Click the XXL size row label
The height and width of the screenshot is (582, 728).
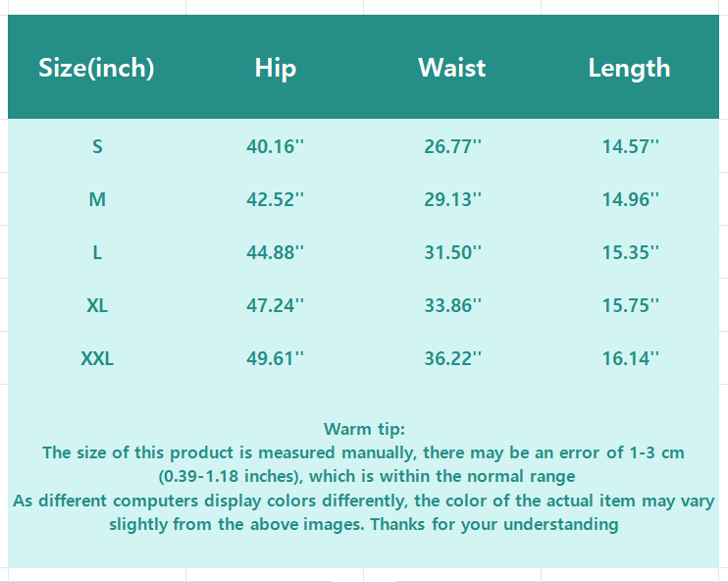(x=97, y=359)
